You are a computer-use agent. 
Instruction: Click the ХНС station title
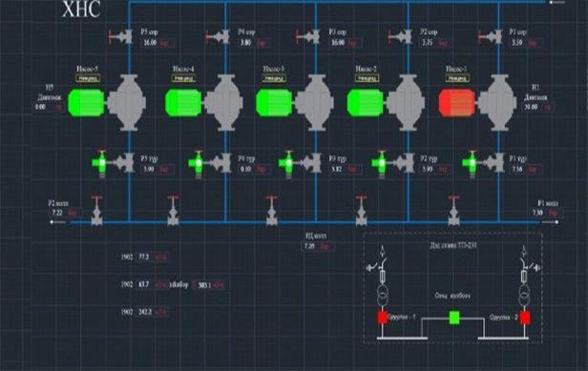click(81, 9)
